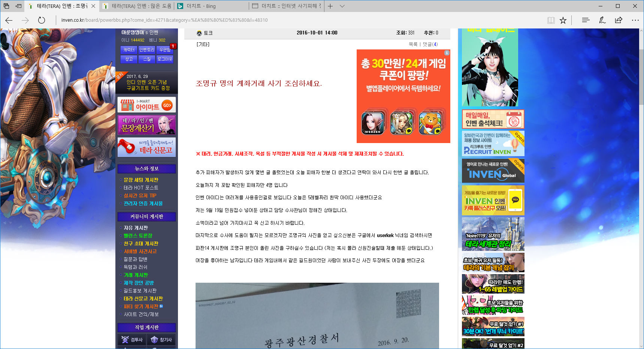Expand the tab preview chevron
The width and height of the screenshot is (644, 349).
click(342, 6)
